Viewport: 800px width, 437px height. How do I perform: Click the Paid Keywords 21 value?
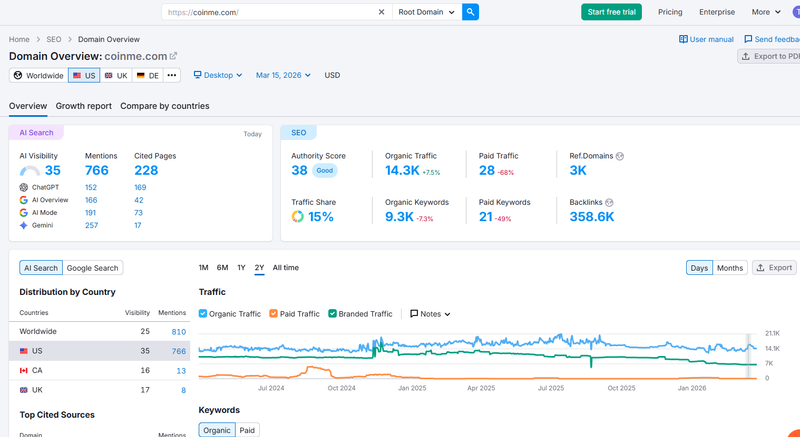(485, 217)
